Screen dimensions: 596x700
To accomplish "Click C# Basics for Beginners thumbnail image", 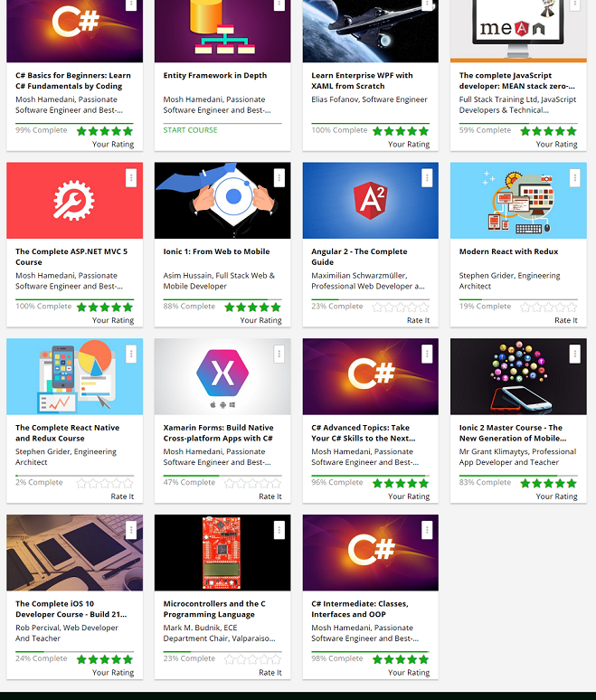I will pyautogui.click(x=74, y=32).
